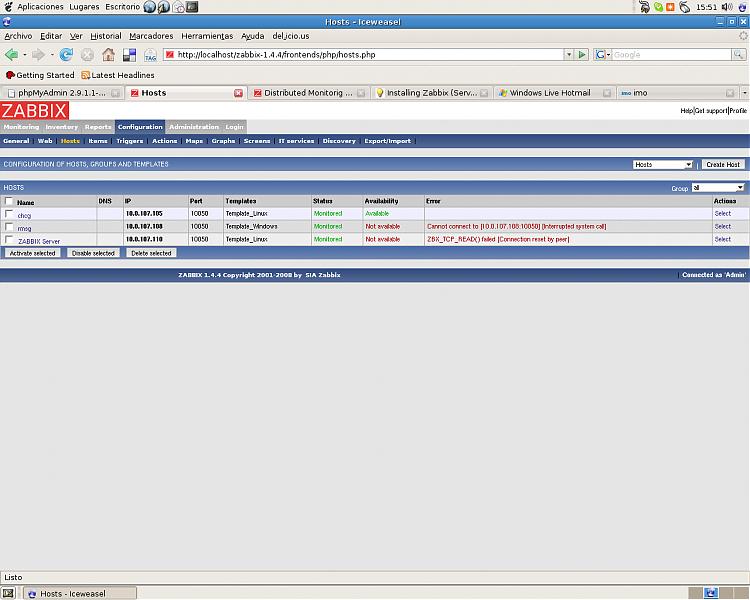Open the terminal launcher in top panel
The image size is (750, 600).
click(192, 7)
